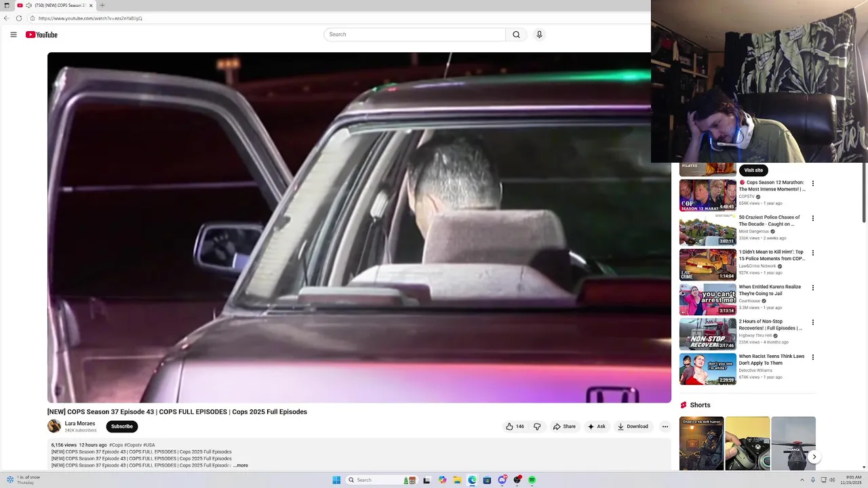
Task: Open Microsoft Edge from the taskbar
Action: point(472,480)
